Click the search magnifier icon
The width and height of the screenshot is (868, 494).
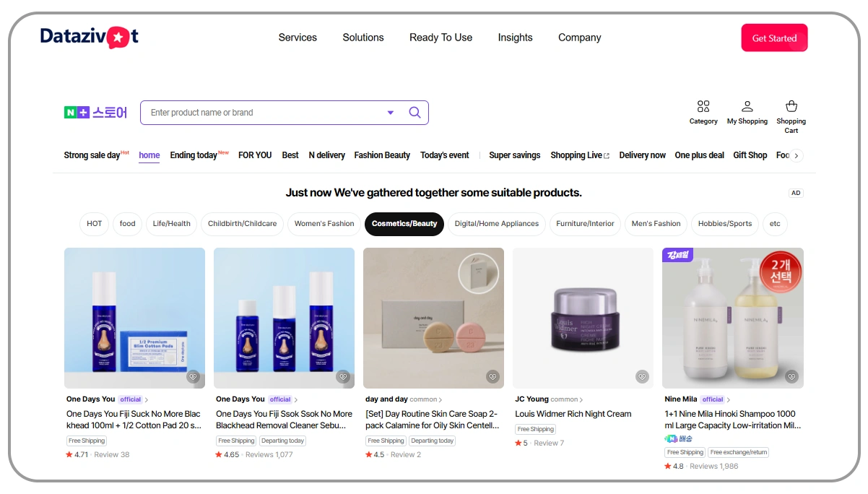click(415, 113)
